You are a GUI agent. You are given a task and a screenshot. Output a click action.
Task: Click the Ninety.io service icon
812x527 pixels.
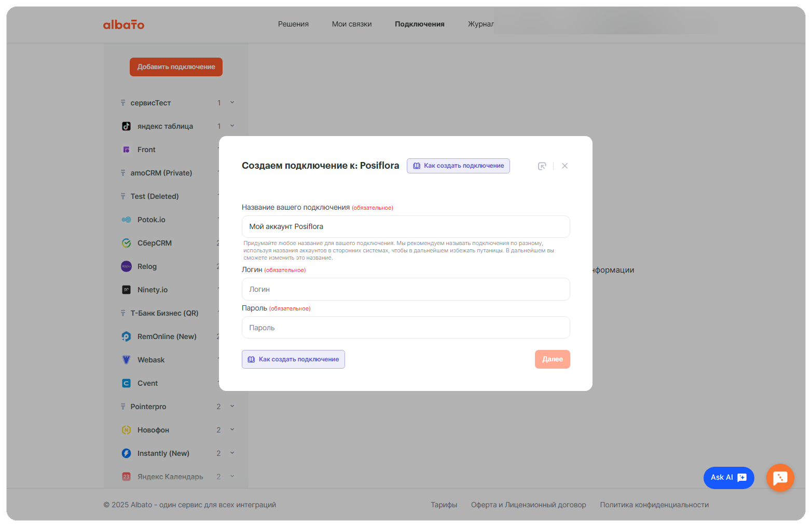pyautogui.click(x=126, y=290)
